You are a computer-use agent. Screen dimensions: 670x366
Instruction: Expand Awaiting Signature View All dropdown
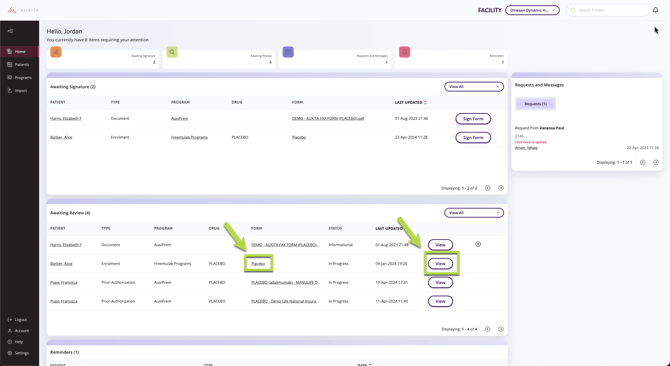474,87
